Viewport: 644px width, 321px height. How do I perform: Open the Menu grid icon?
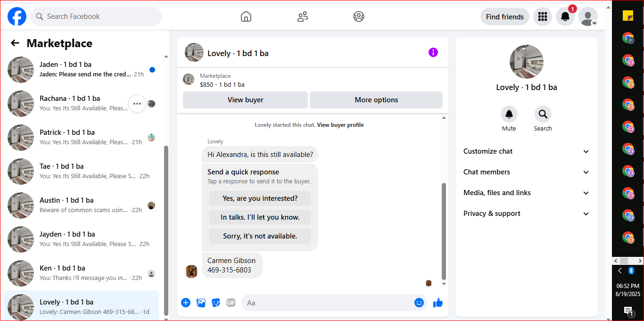(543, 16)
